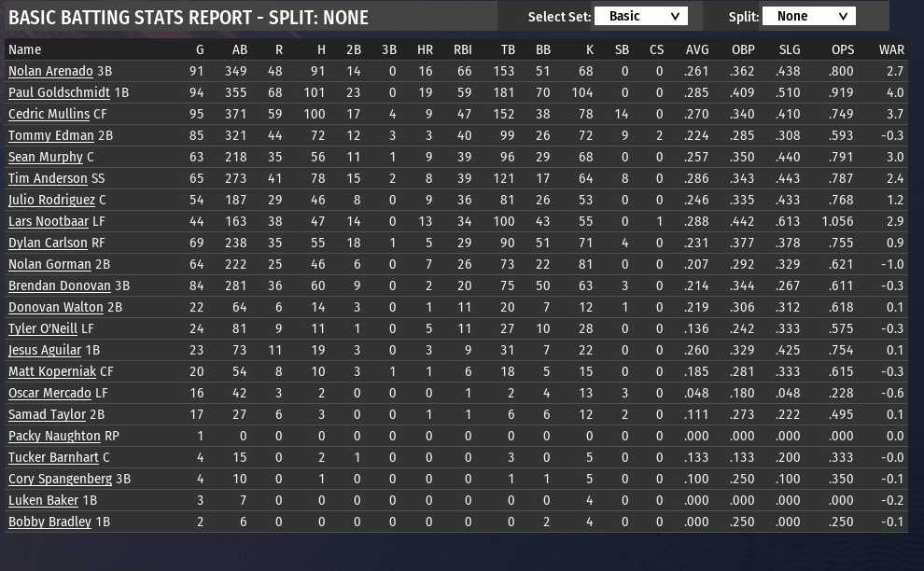Image resolution: width=924 pixels, height=571 pixels.
Task: Click Oscar Mercado's .048 AVG value
Action: click(x=696, y=393)
